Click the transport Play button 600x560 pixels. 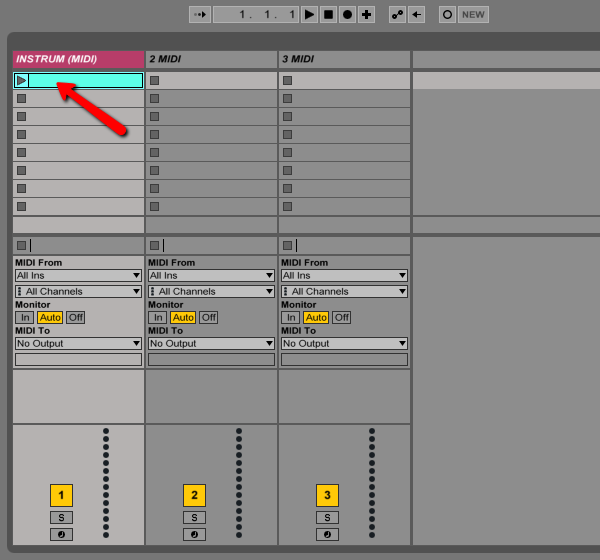309,15
